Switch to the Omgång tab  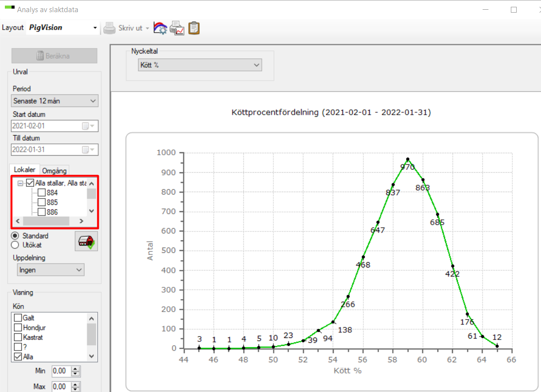(54, 171)
